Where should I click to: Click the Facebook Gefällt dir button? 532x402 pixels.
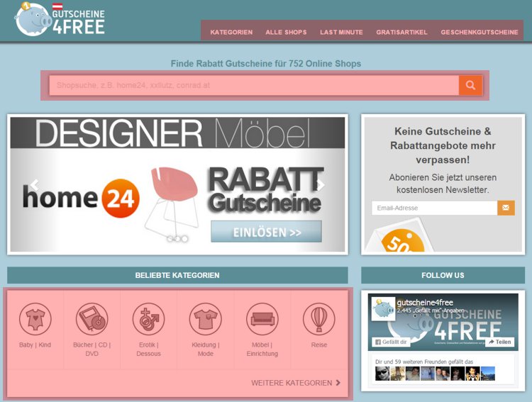point(391,342)
